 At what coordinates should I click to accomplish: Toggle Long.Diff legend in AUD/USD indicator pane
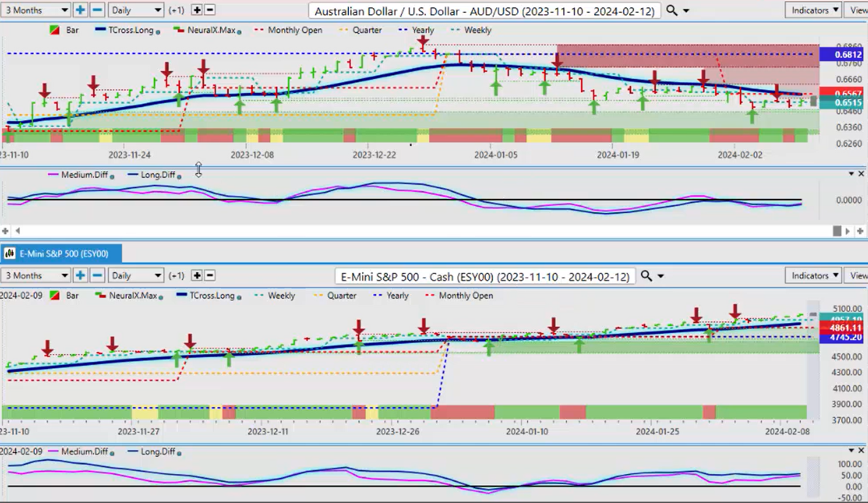[x=151, y=175]
